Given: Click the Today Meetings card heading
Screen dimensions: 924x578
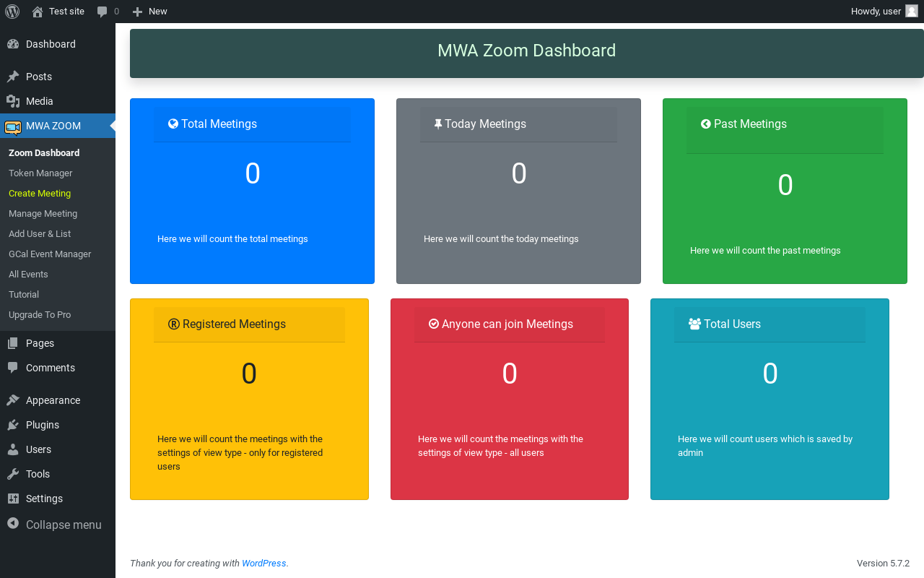Looking at the screenshot, I should tap(485, 124).
